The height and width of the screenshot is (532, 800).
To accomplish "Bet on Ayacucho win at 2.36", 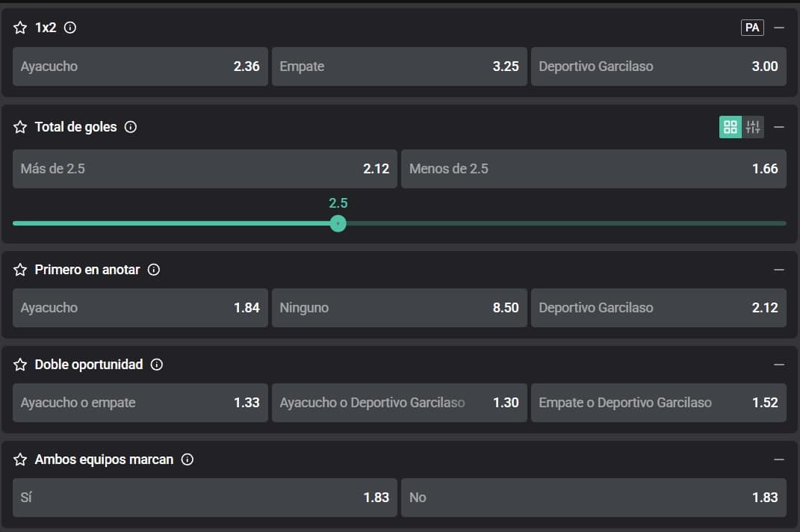I will click(x=140, y=66).
